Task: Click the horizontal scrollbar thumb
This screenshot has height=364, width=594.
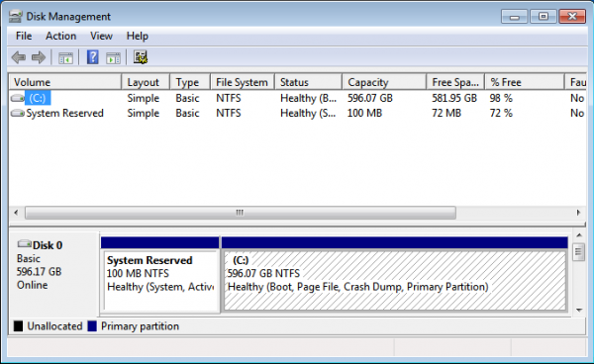Action: [241, 213]
